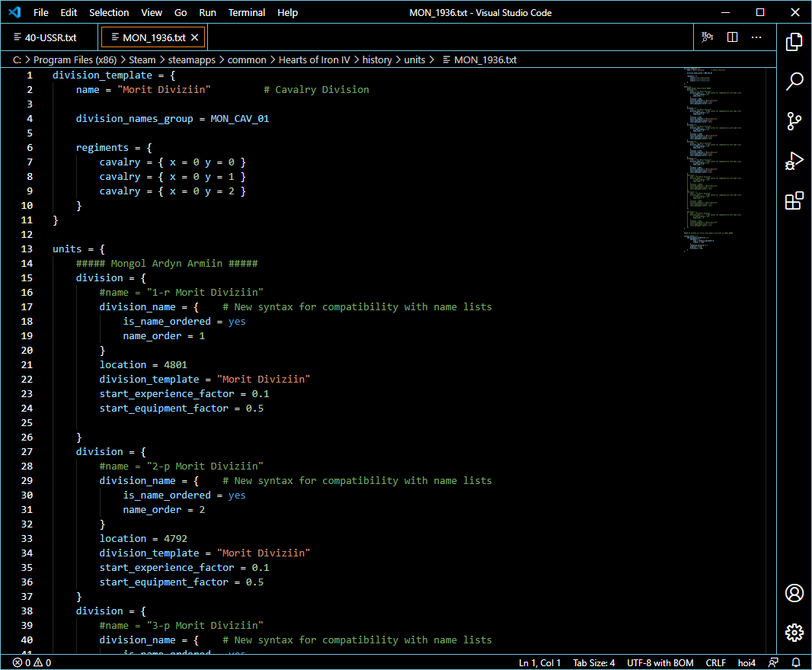Open the Terminal menu
The image size is (812, 670).
(247, 12)
